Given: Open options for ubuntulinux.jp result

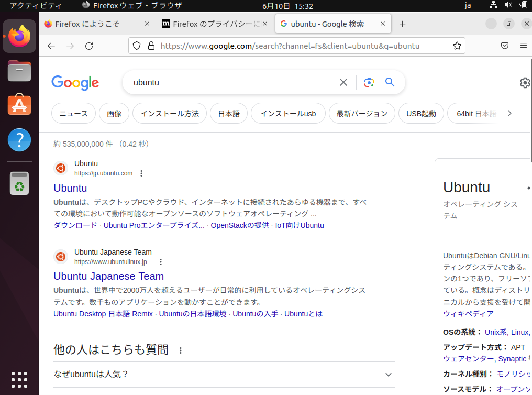Looking at the screenshot, I should (160, 262).
